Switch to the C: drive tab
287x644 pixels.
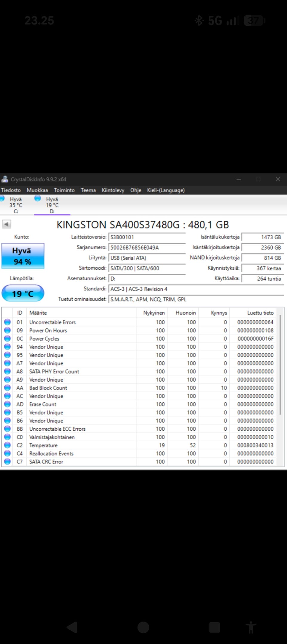pyautogui.click(x=16, y=205)
